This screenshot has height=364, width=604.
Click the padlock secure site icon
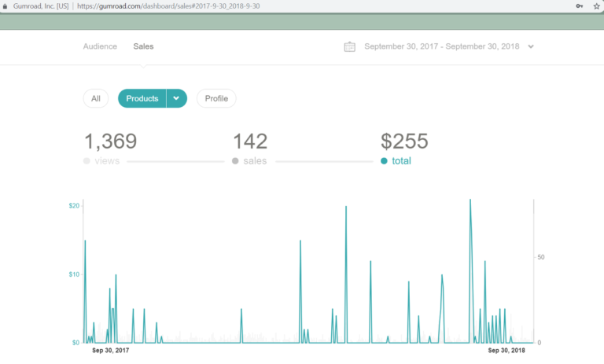pyautogui.click(x=6, y=6)
